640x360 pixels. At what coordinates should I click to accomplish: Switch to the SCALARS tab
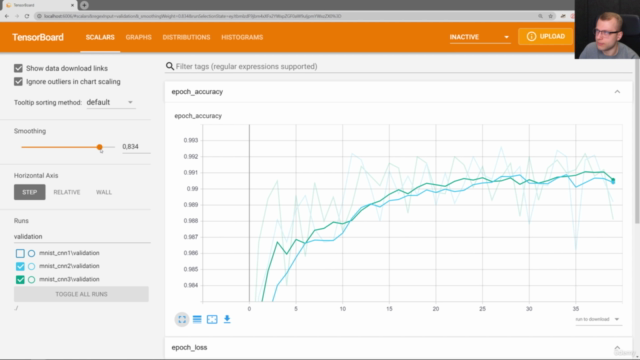[100, 37]
